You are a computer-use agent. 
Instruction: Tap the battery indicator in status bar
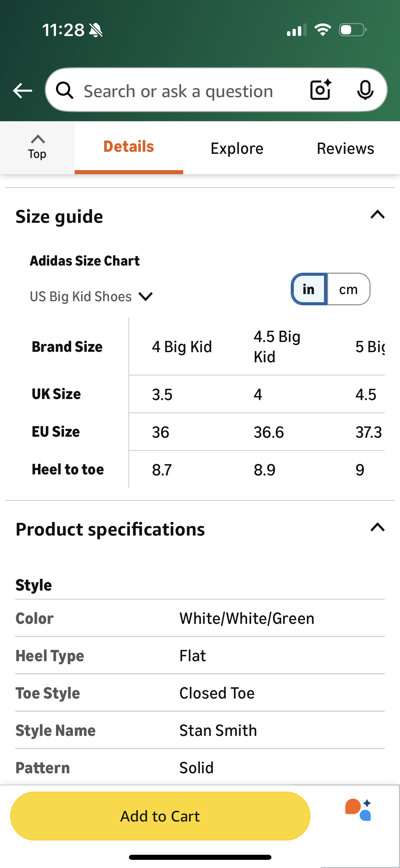(x=351, y=30)
